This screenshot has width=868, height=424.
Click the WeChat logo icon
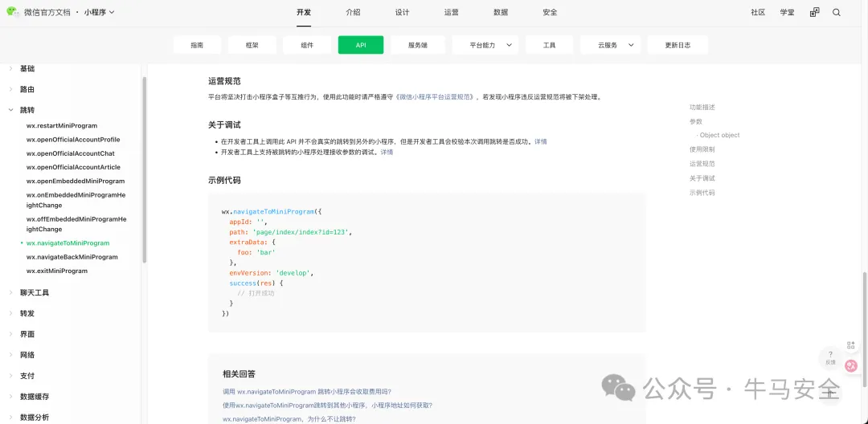pyautogui.click(x=13, y=12)
